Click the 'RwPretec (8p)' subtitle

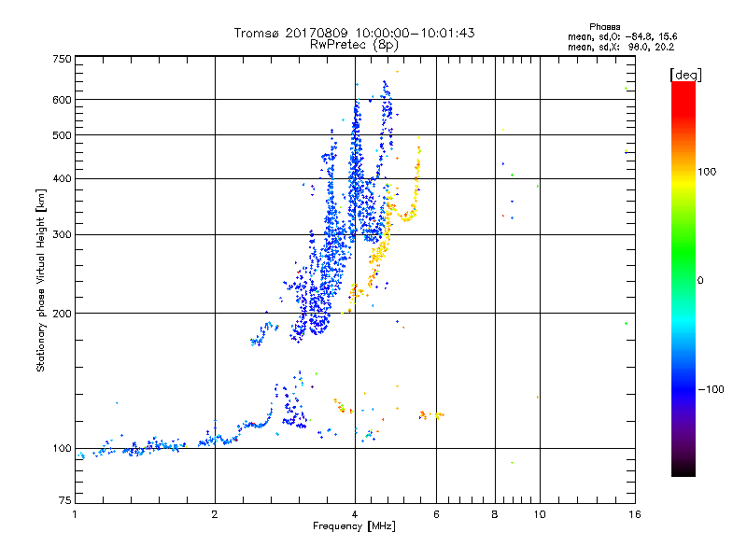click(354, 45)
